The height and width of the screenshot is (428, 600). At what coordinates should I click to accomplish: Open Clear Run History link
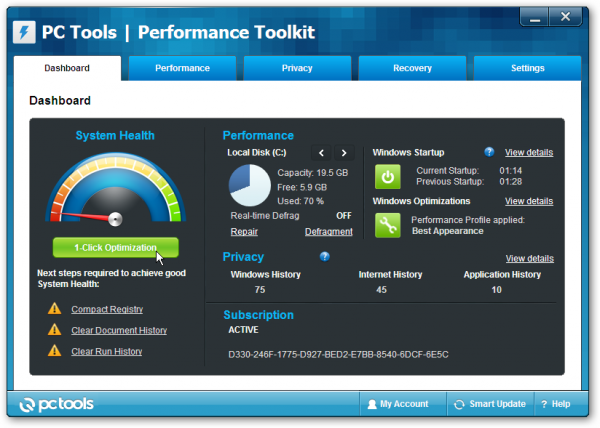[107, 351]
